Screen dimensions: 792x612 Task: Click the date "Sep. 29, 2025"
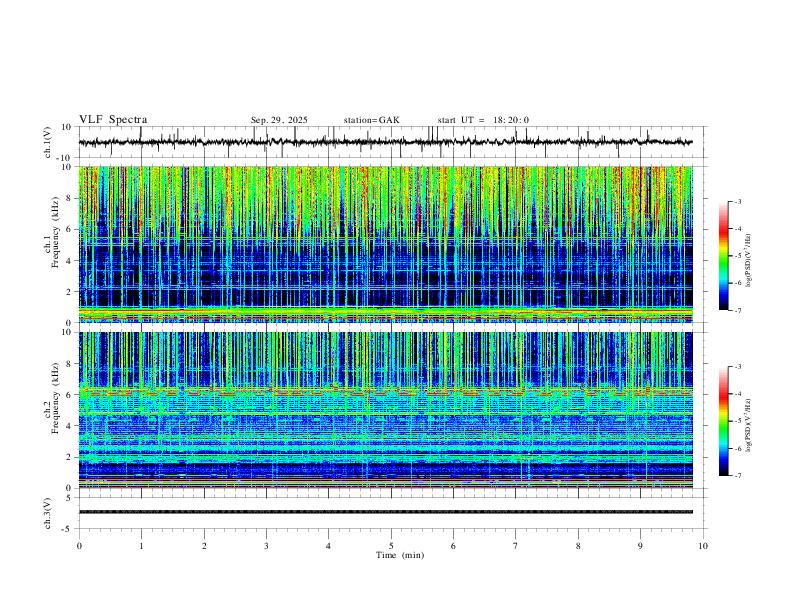click(x=279, y=120)
